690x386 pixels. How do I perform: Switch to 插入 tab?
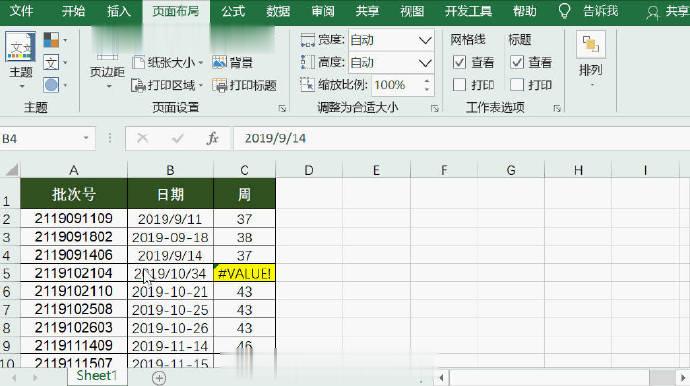pyautogui.click(x=119, y=11)
